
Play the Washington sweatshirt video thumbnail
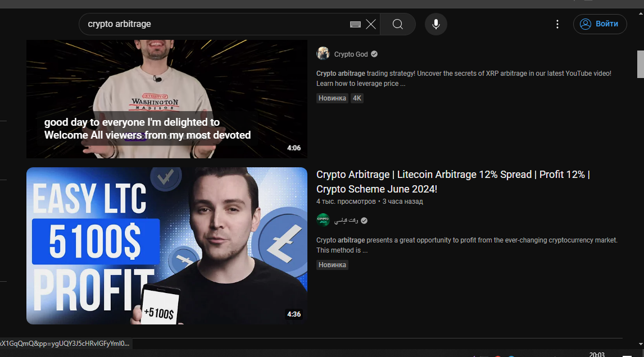click(x=167, y=99)
